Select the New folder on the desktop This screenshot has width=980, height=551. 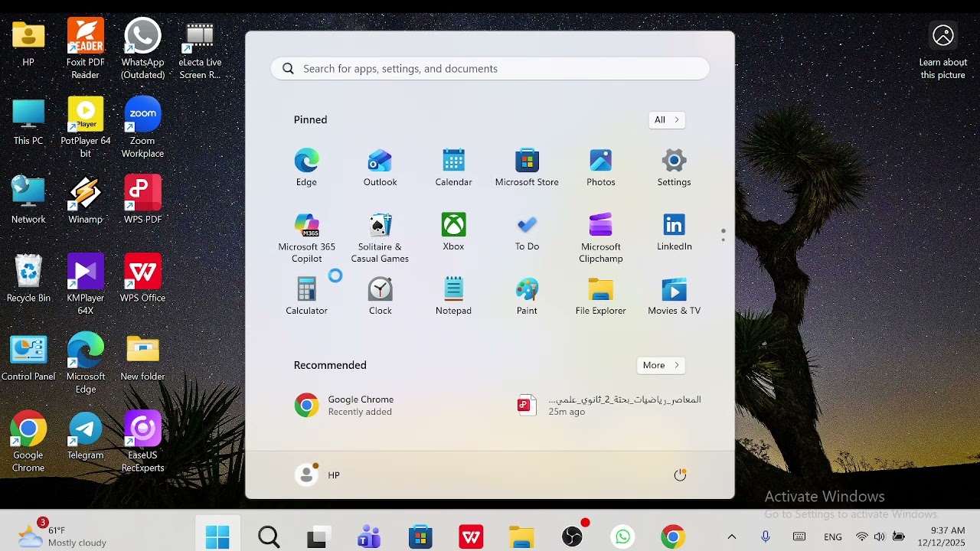[x=142, y=358]
